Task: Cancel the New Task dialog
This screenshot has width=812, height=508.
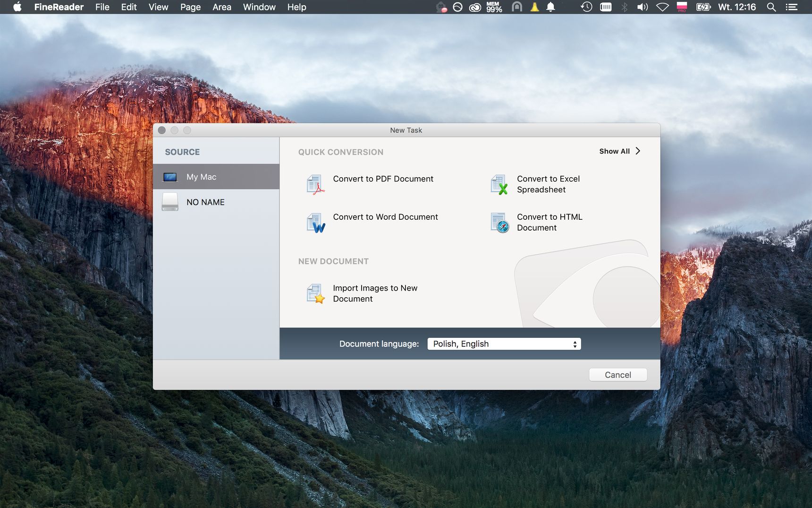Action: [x=617, y=375]
